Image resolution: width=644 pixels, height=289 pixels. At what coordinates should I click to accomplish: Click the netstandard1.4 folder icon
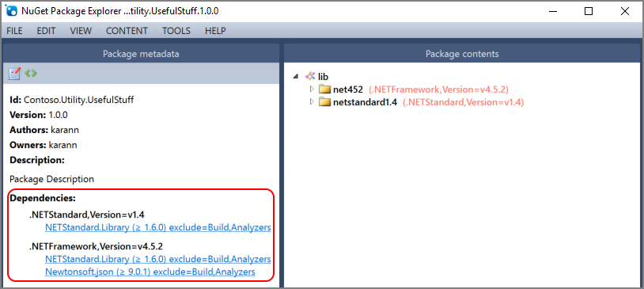tap(324, 102)
